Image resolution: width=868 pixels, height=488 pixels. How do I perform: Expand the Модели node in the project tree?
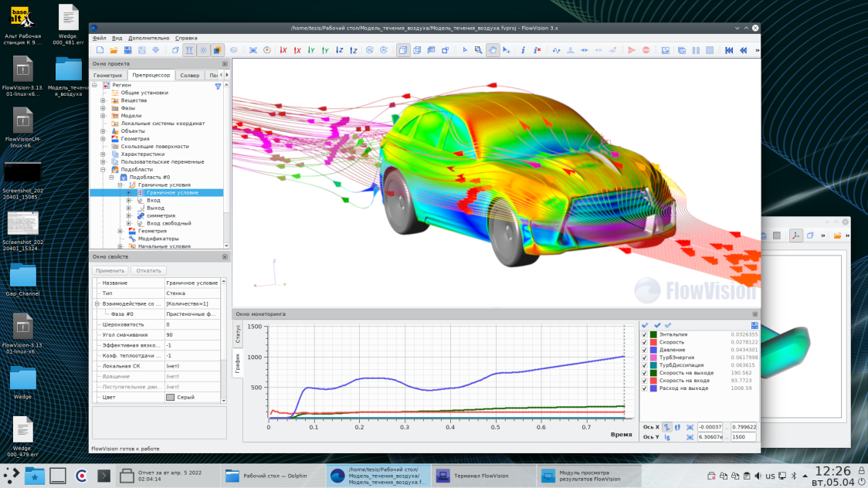(x=102, y=114)
